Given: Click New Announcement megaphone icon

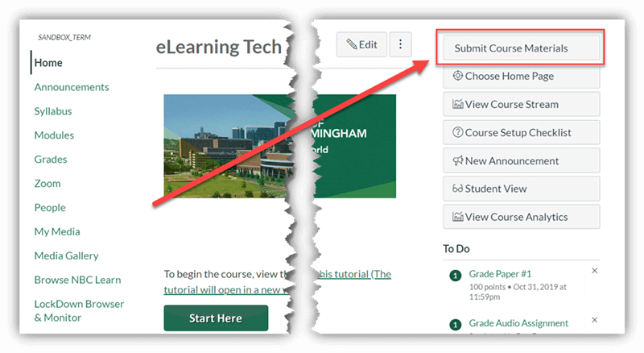Looking at the screenshot, I should click(x=457, y=160).
